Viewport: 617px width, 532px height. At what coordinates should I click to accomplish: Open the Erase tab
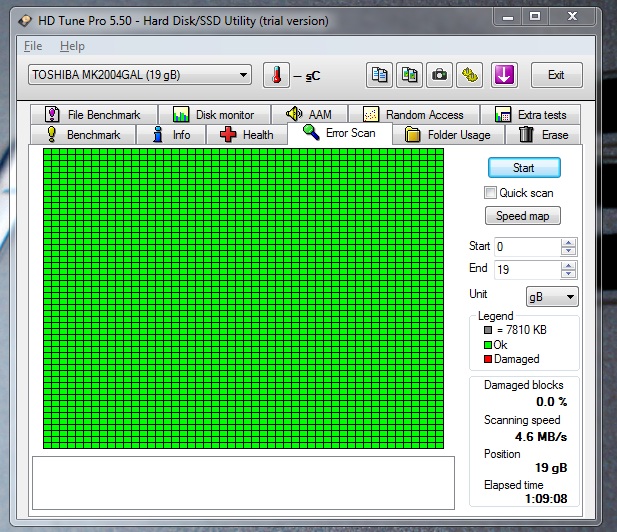(543, 135)
